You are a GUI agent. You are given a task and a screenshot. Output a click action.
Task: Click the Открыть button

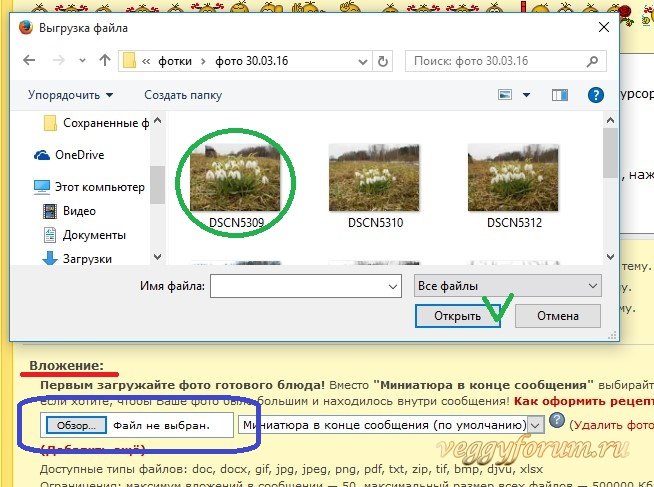tap(458, 316)
